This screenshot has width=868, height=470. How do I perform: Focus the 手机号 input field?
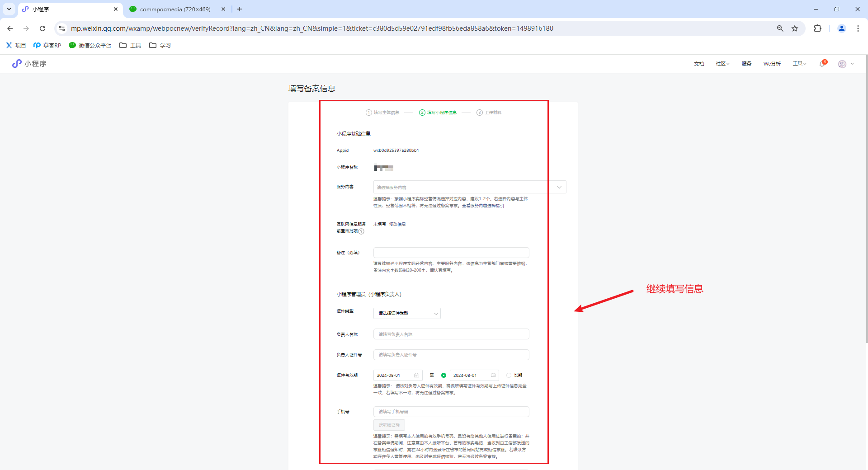pyautogui.click(x=451, y=412)
